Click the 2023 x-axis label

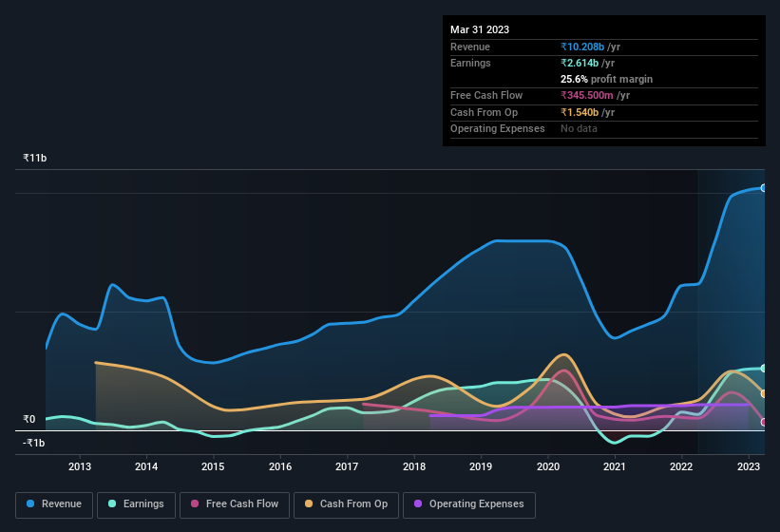click(748, 466)
